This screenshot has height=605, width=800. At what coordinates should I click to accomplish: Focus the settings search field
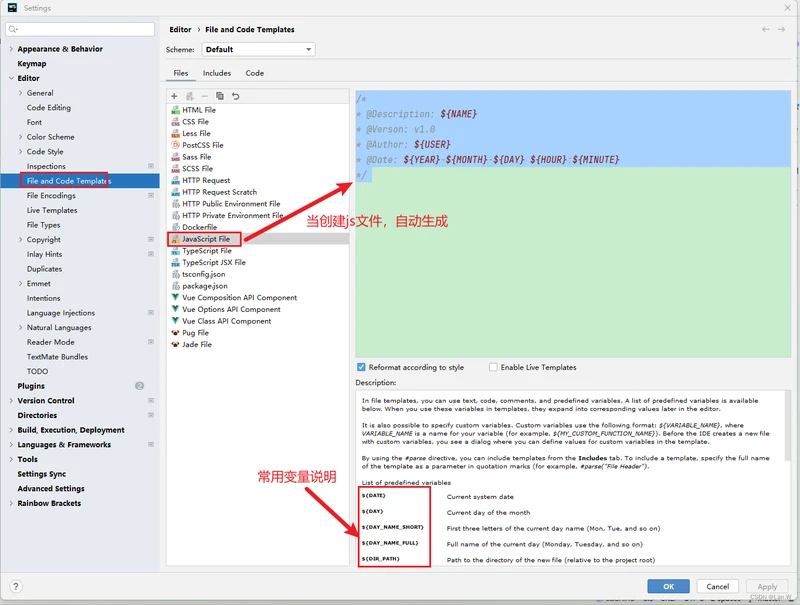80,29
